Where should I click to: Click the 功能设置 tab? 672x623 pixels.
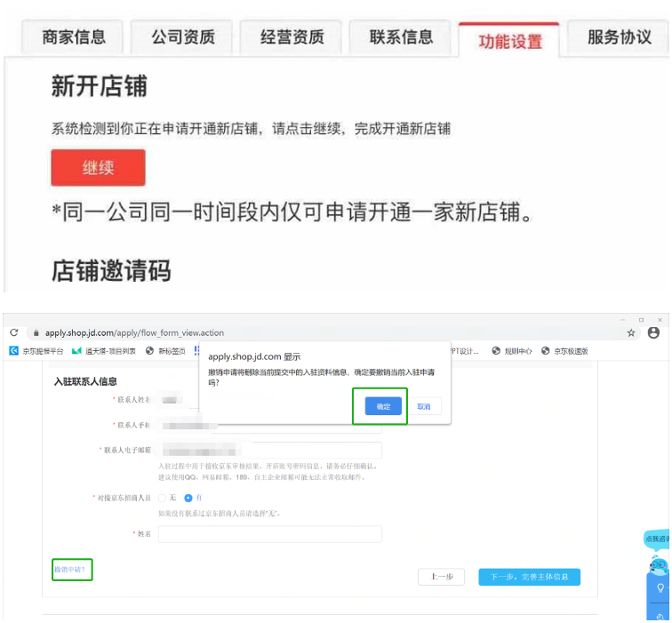click(509, 40)
